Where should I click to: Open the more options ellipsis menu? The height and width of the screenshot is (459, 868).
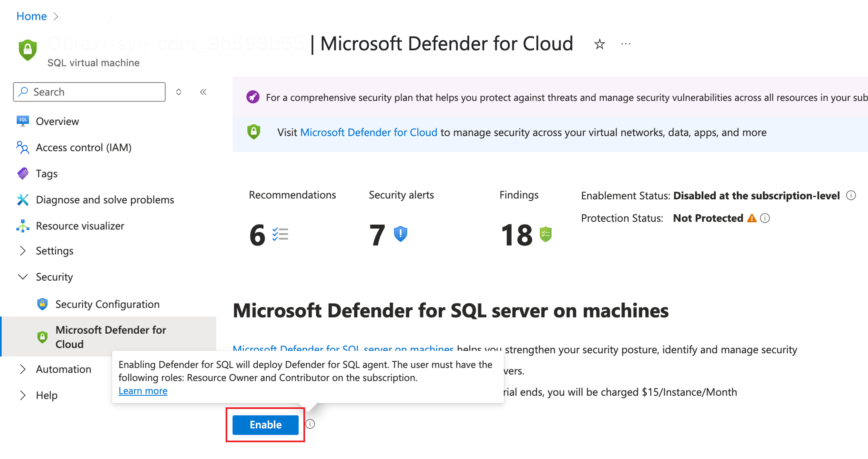[x=625, y=44]
